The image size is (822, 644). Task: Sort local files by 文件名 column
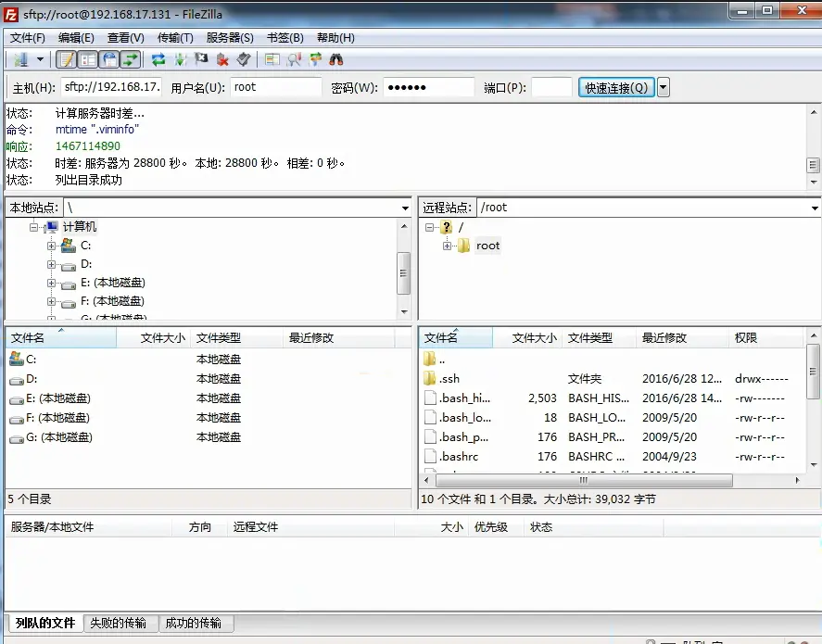pyautogui.click(x=61, y=338)
